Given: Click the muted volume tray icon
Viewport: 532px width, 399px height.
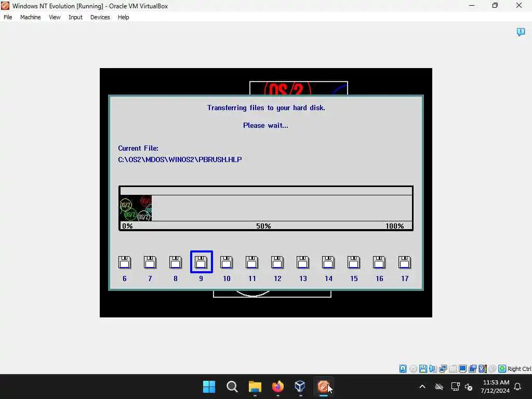Looking at the screenshot, I should tap(469, 387).
